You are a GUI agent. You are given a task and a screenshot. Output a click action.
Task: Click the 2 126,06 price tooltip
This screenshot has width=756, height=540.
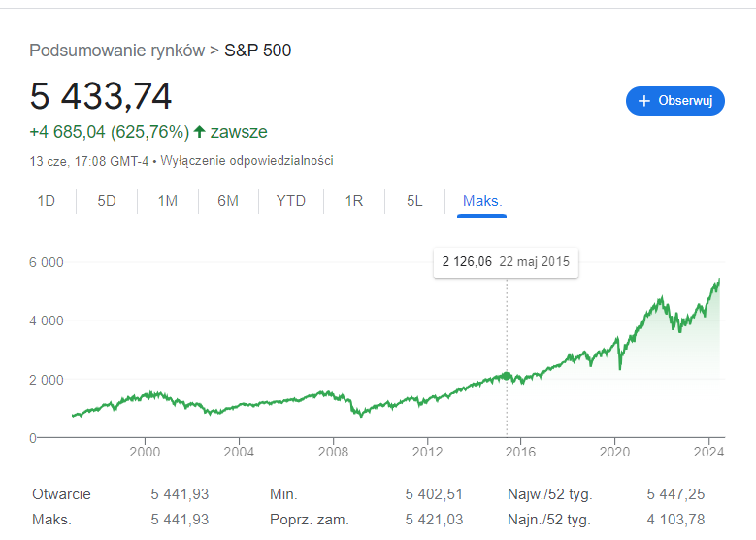(x=506, y=262)
